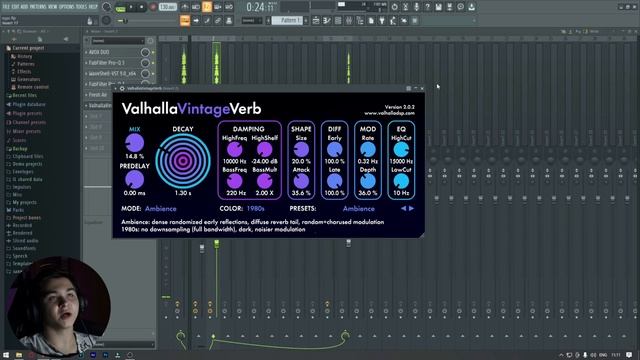Click the Early diffusion knob
The width and height of the screenshot is (640, 360).
pyautogui.click(x=334, y=150)
